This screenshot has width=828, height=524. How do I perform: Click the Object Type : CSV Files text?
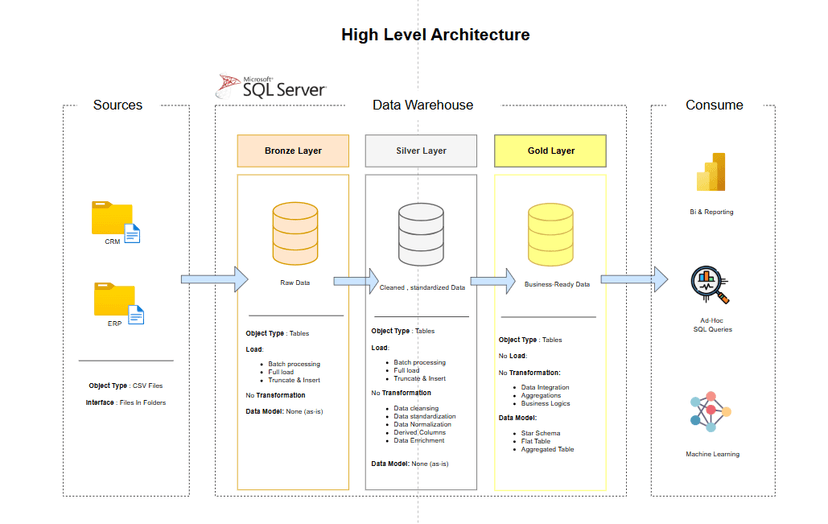tap(126, 386)
